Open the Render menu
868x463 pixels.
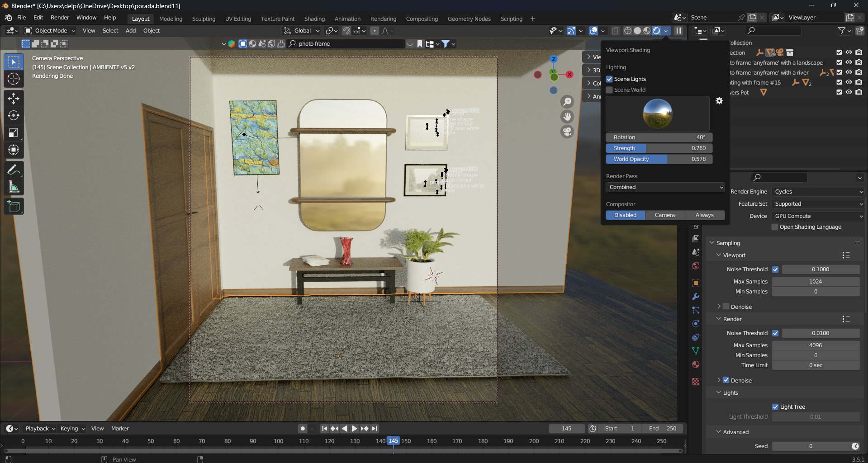click(60, 18)
